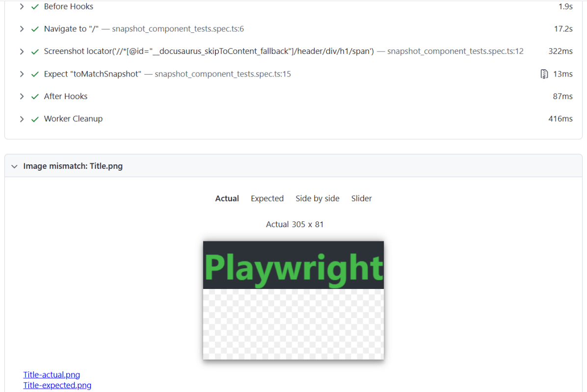Click the green checkmark next to Worker Cleanup
This screenshot has height=392, width=587.
click(35, 119)
